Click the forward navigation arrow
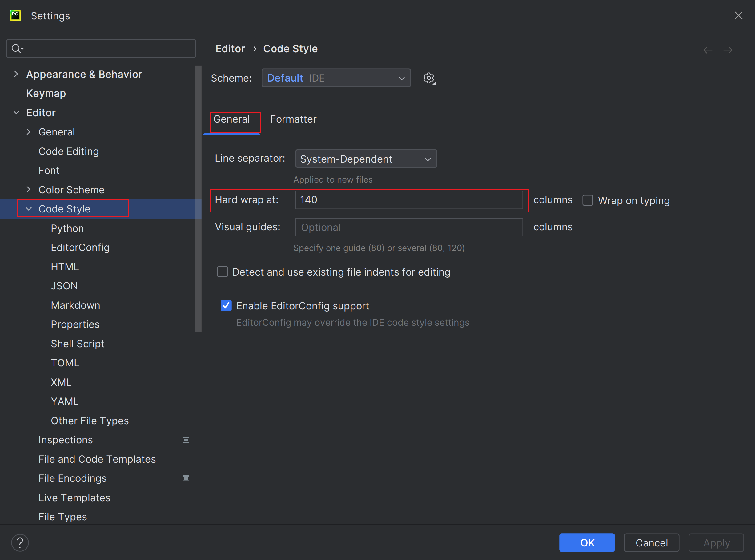The width and height of the screenshot is (755, 560). [728, 50]
